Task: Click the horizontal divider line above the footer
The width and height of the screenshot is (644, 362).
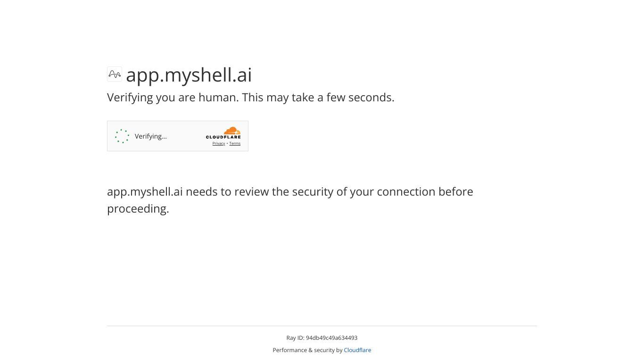Action: (x=322, y=326)
